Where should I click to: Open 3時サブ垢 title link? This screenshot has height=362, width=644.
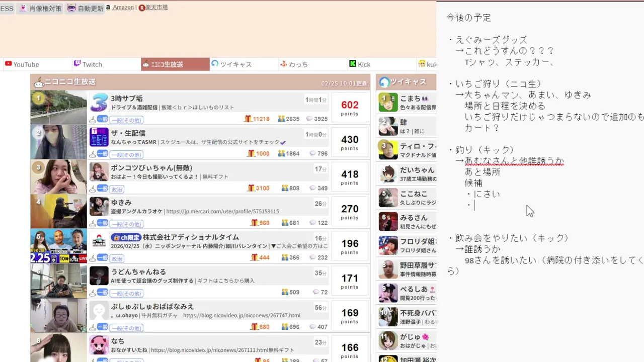(127, 99)
